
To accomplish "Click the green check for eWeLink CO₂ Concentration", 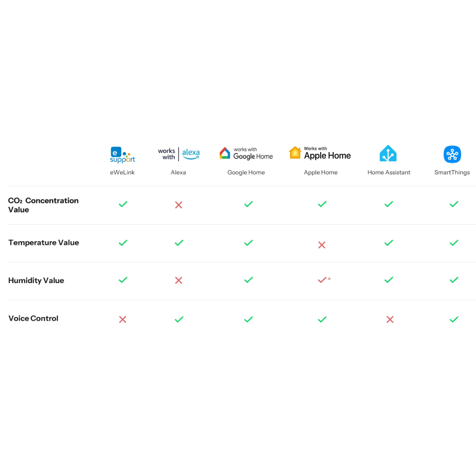I will [123, 204].
